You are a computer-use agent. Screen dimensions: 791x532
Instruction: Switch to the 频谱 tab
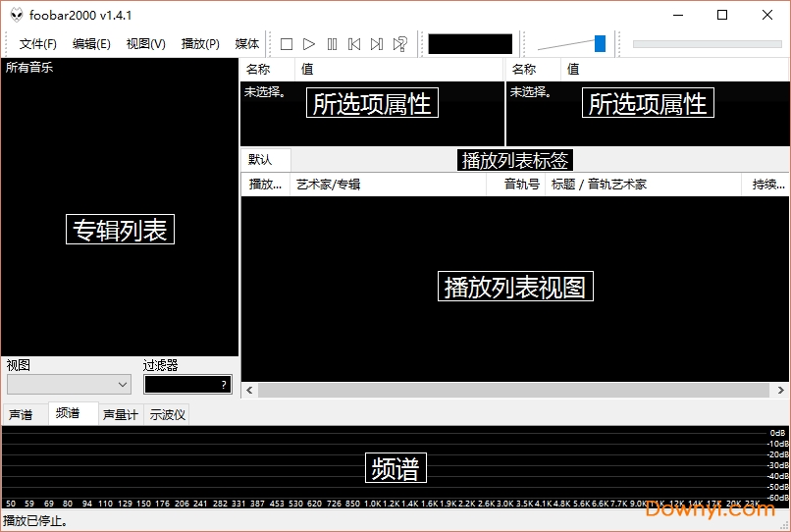74,413
